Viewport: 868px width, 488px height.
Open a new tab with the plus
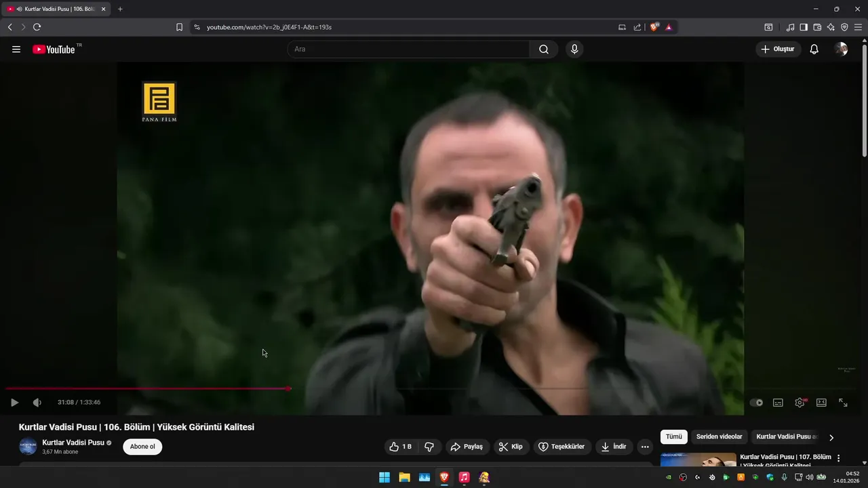coord(120,9)
